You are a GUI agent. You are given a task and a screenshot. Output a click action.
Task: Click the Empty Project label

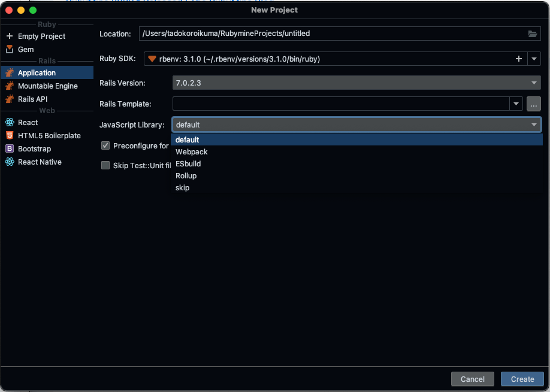[41, 36]
